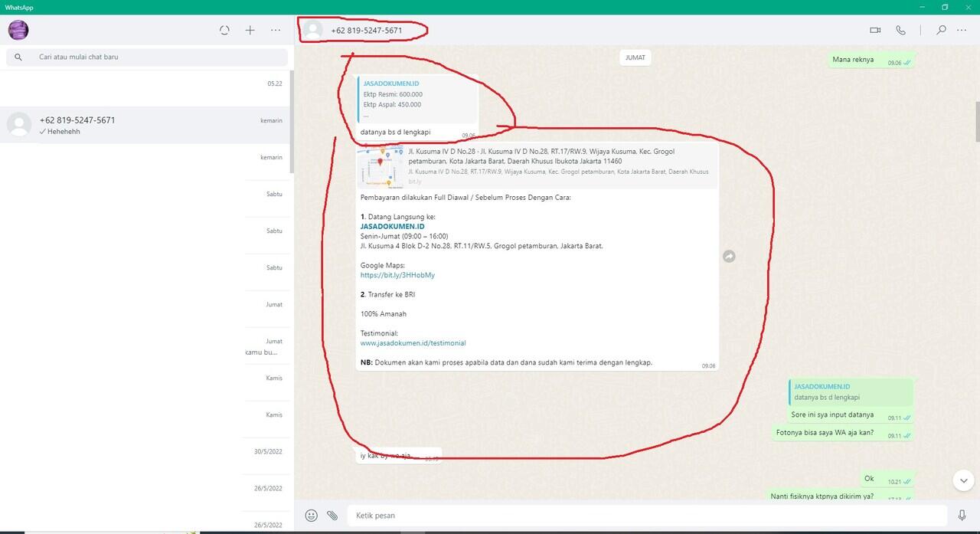
Task: Open your profile avatar
Action: click(18, 30)
